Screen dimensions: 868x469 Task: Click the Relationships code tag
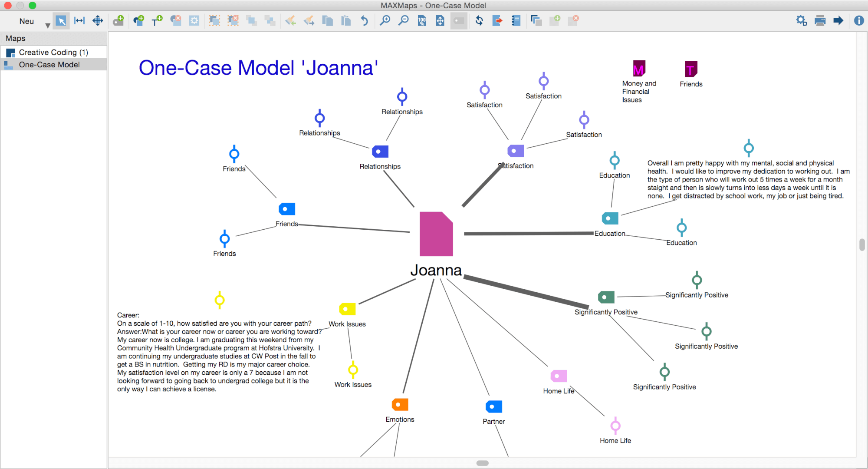[x=380, y=152]
